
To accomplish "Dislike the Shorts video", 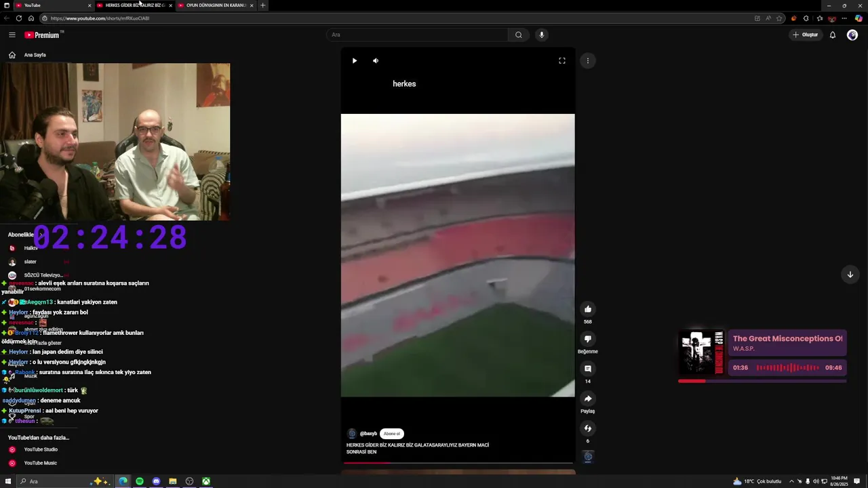I will coord(588,339).
